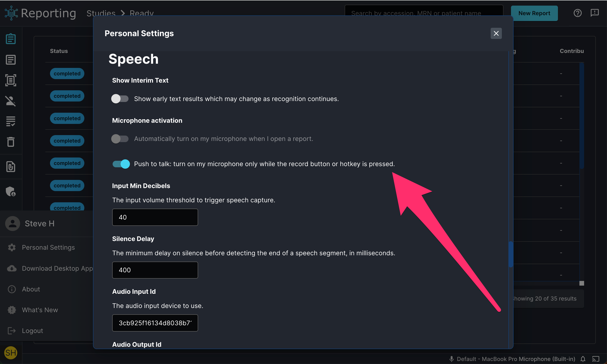607x364 pixels.
Task: Click the Input Min Decibels field
Action: tap(155, 217)
